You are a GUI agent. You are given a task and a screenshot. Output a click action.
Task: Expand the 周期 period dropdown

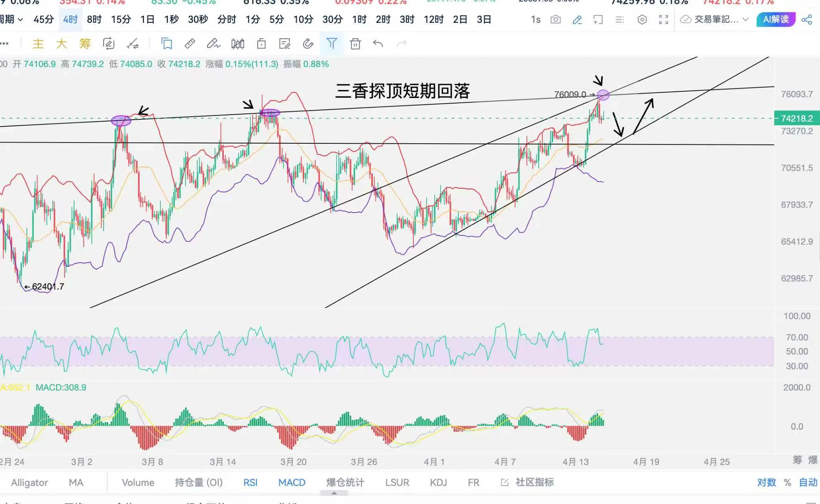(11, 19)
